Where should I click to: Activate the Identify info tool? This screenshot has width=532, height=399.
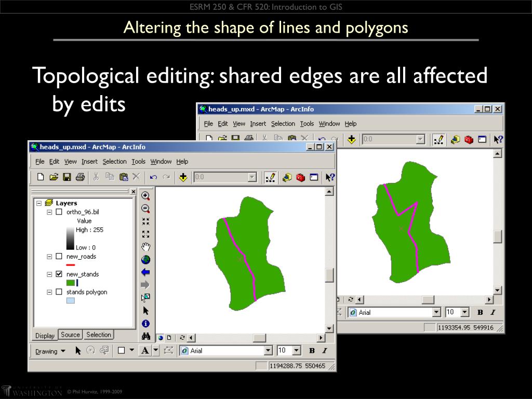pyautogui.click(x=145, y=323)
